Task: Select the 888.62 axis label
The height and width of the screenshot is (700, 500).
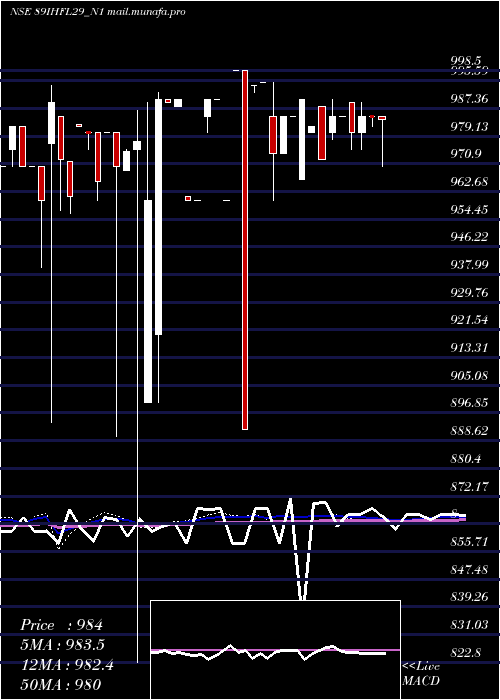Action: (x=469, y=431)
